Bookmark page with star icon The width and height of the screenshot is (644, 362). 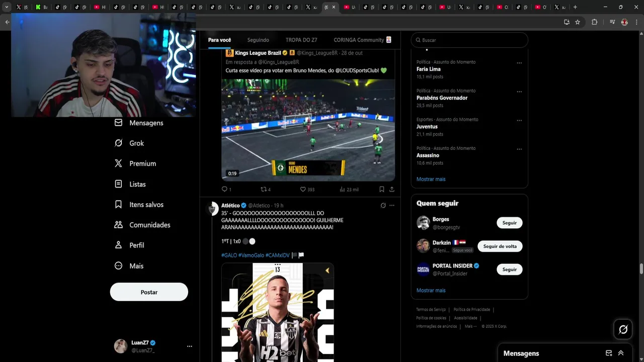pyautogui.click(x=578, y=22)
